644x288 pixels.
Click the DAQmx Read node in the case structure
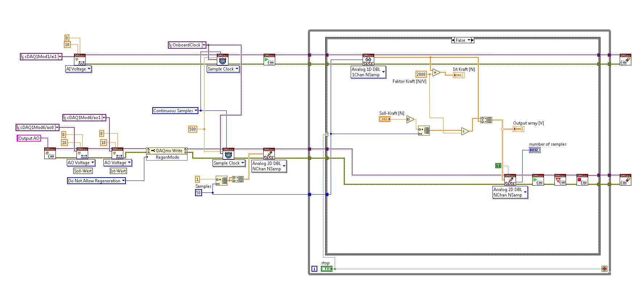click(x=368, y=60)
